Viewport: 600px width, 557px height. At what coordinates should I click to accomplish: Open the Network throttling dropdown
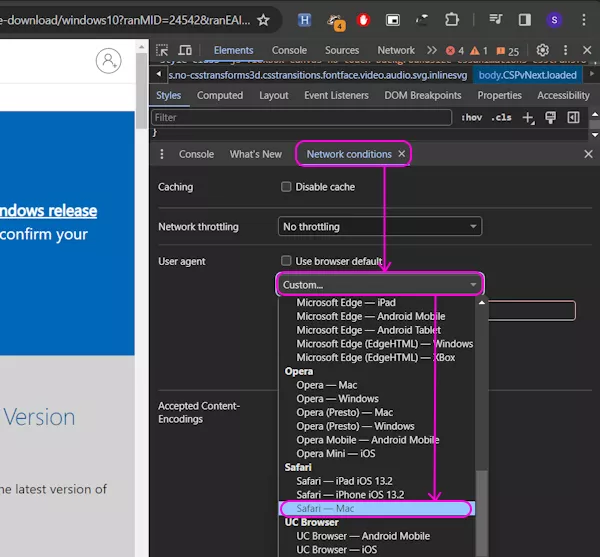[379, 227]
